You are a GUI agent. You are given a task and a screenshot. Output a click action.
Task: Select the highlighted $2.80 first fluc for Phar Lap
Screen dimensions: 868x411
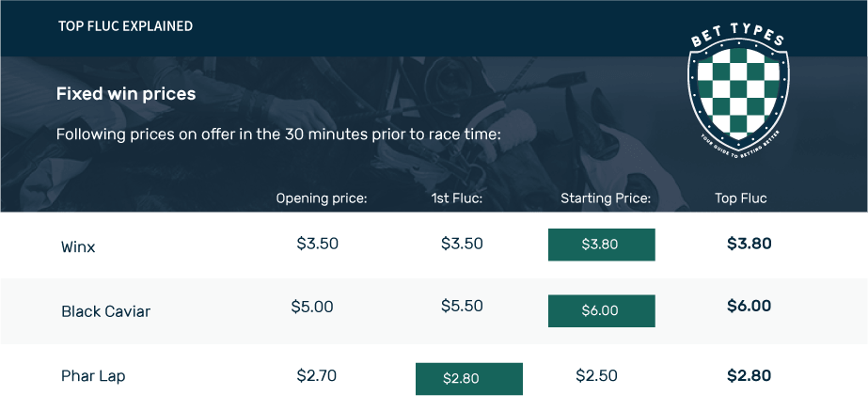pos(469,379)
